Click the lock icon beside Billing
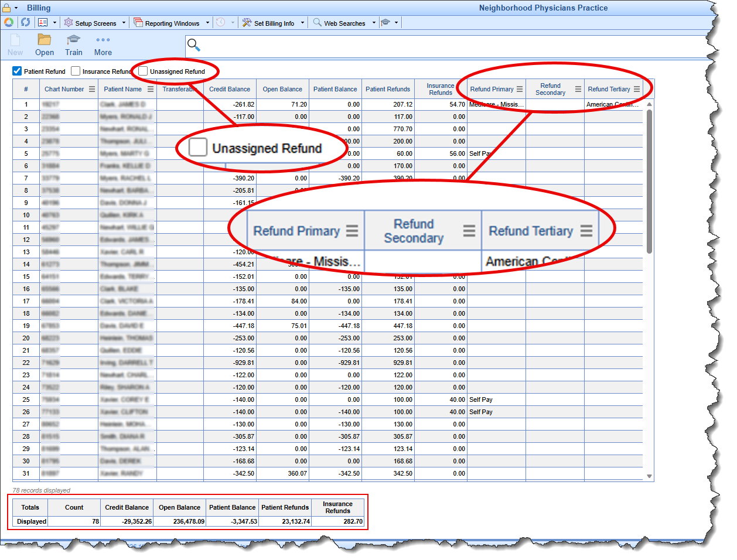737x560 pixels. [6, 8]
